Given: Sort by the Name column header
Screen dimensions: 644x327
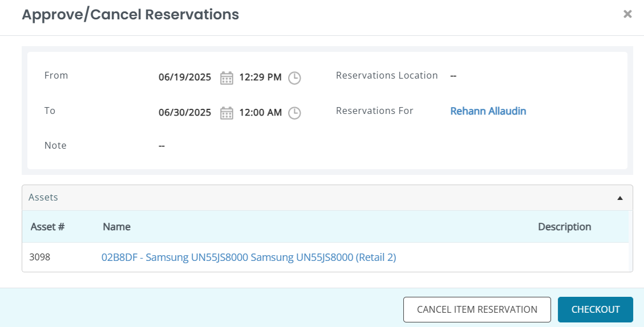Looking at the screenshot, I should tap(116, 227).
